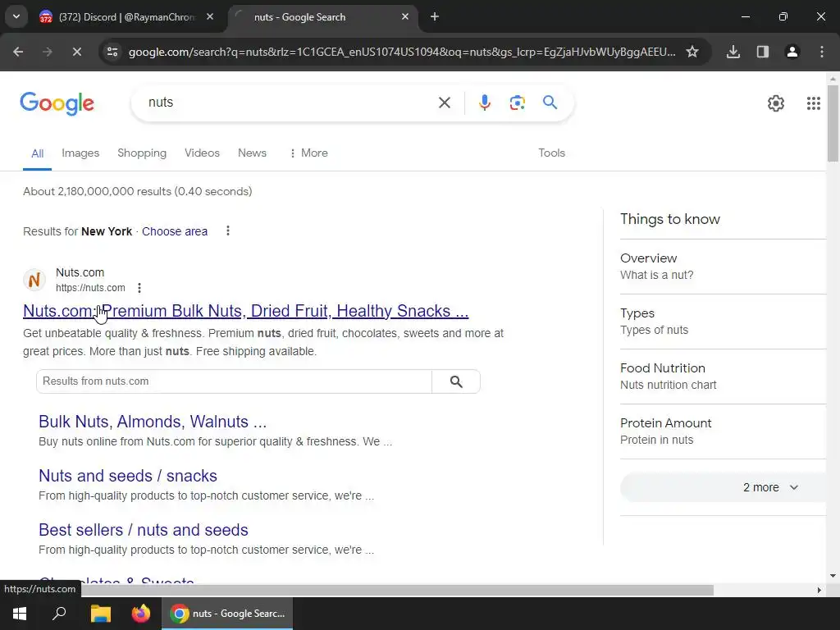Clear the search box with the X icon
This screenshot has height=630, width=840.
click(x=445, y=103)
